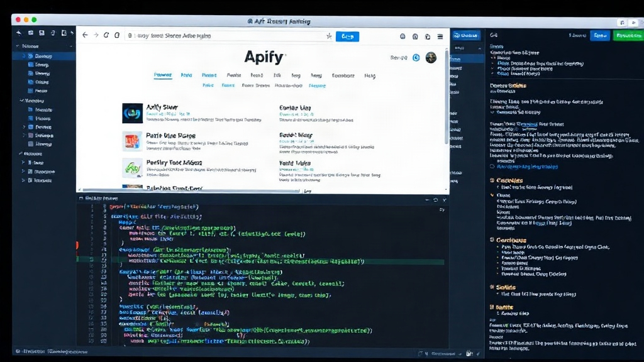The width and height of the screenshot is (644, 362).
Task: Go back with the browser back arrow
Action: point(85,35)
